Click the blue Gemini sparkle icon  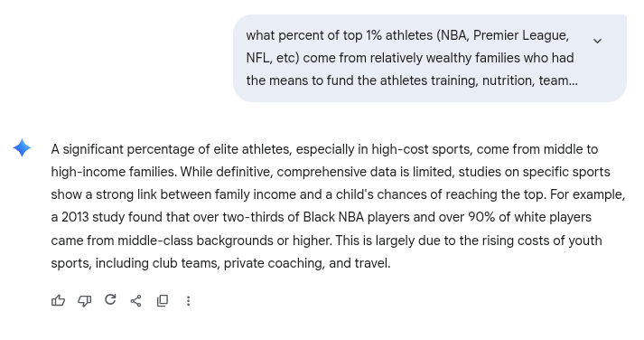coord(22,148)
